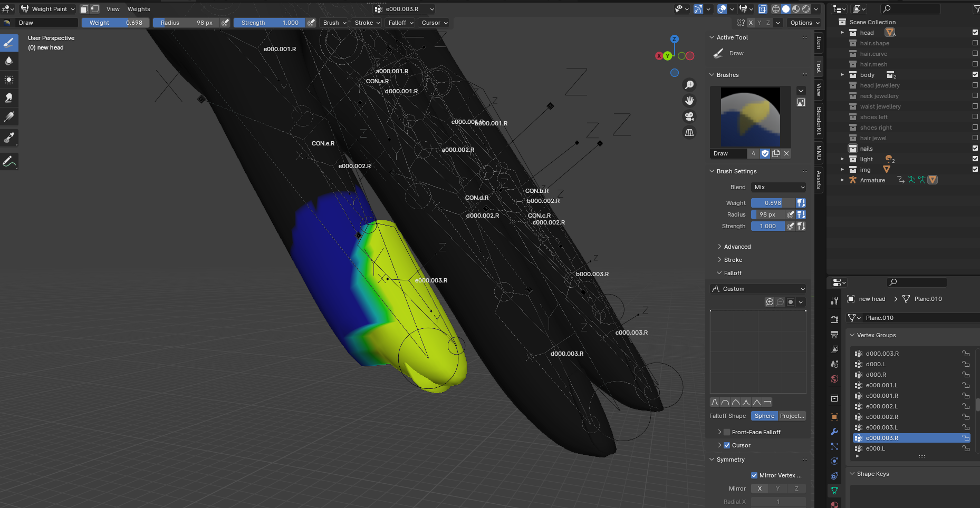The height and width of the screenshot is (508, 980).
Task: Open the Render properties tab
Action: 834,320
